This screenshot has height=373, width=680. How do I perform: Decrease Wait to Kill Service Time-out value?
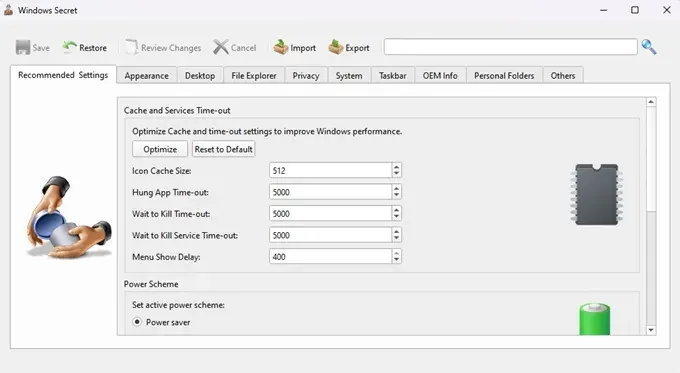(x=396, y=238)
